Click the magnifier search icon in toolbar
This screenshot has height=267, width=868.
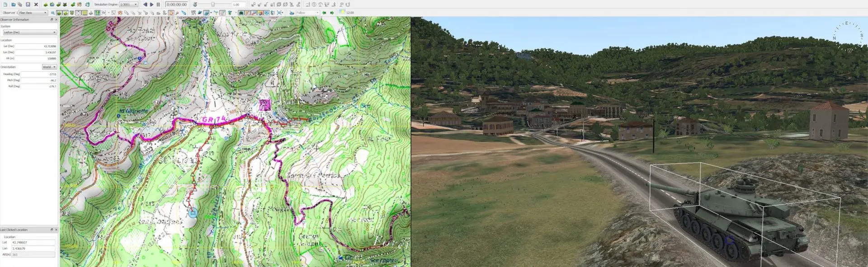point(52,13)
